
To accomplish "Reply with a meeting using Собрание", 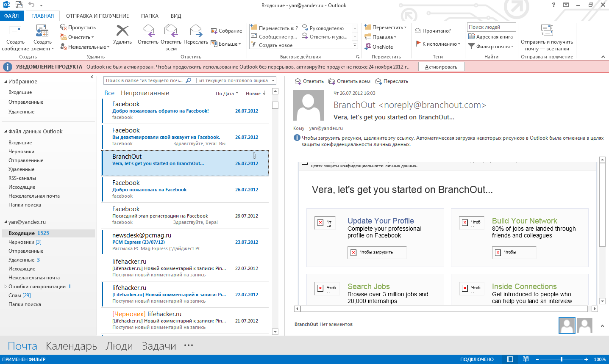I will (226, 31).
